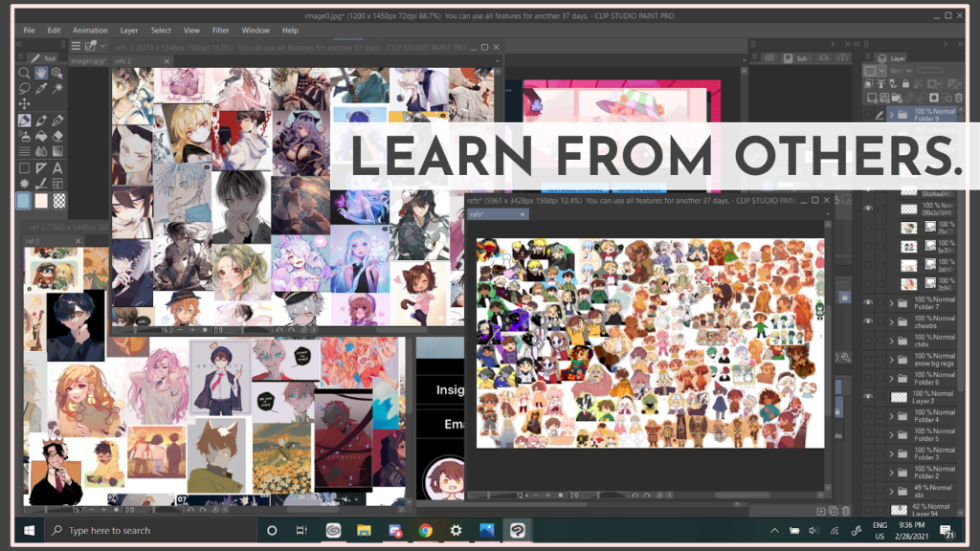Select the Hand move tool
Viewport: 980px width, 551px height.
[x=41, y=73]
